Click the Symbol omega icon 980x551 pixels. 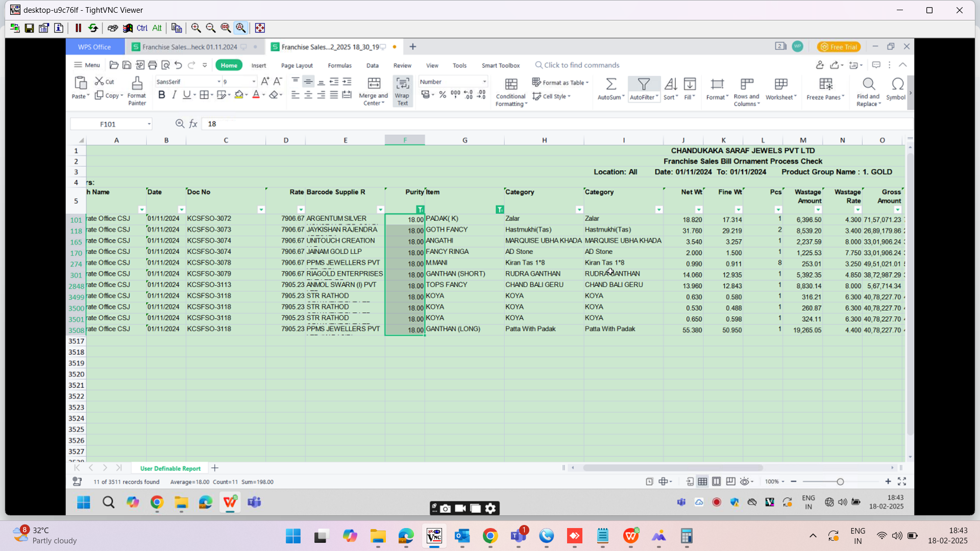tap(897, 84)
